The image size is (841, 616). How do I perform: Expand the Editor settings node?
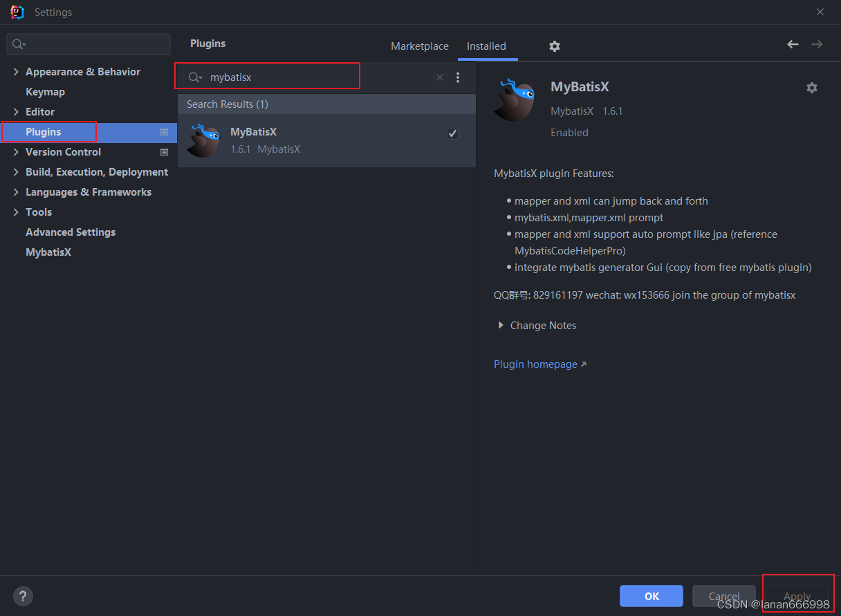tap(16, 112)
